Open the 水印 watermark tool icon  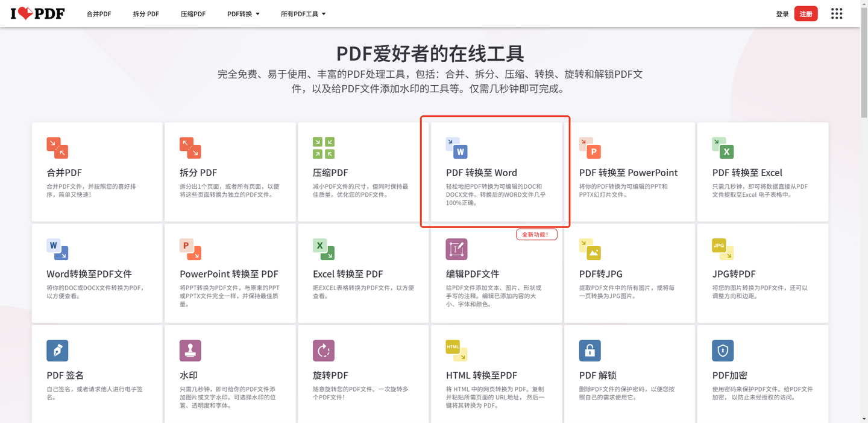[190, 351]
